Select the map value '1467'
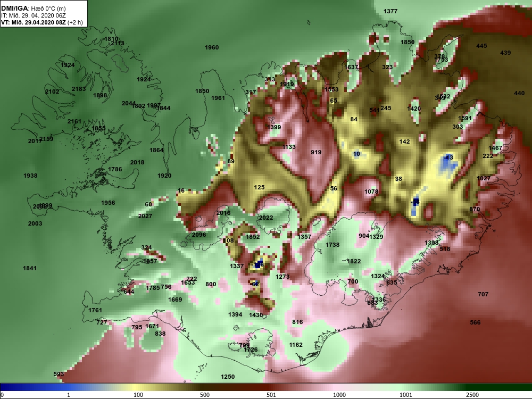The height and width of the screenshot is (399, 532). point(495,148)
